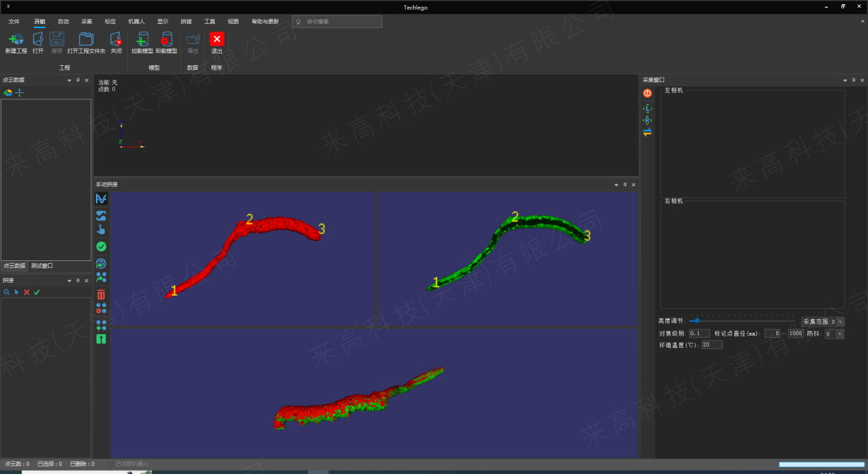Image resolution: width=868 pixels, height=474 pixels.
Task: Select the left camera L icon
Action: click(647, 109)
